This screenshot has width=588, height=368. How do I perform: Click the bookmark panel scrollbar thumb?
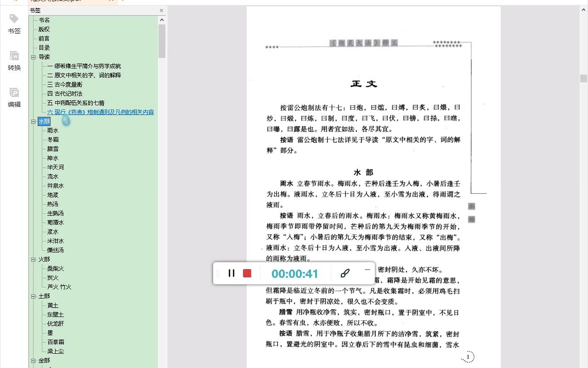click(162, 41)
